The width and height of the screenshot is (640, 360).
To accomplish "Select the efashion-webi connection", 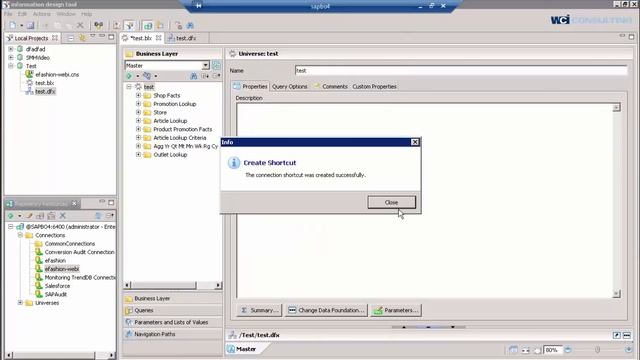I will 62,269.
